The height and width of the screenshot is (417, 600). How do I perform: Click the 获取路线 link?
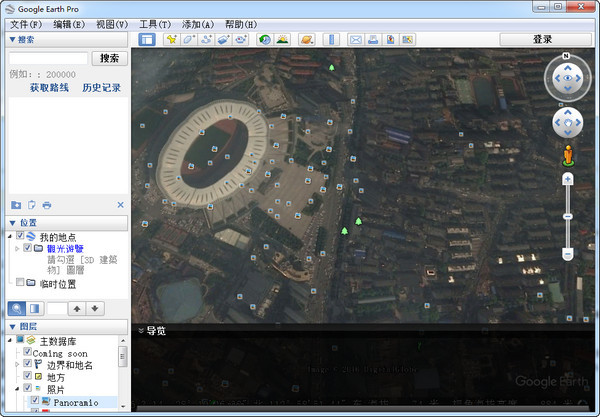[49, 88]
